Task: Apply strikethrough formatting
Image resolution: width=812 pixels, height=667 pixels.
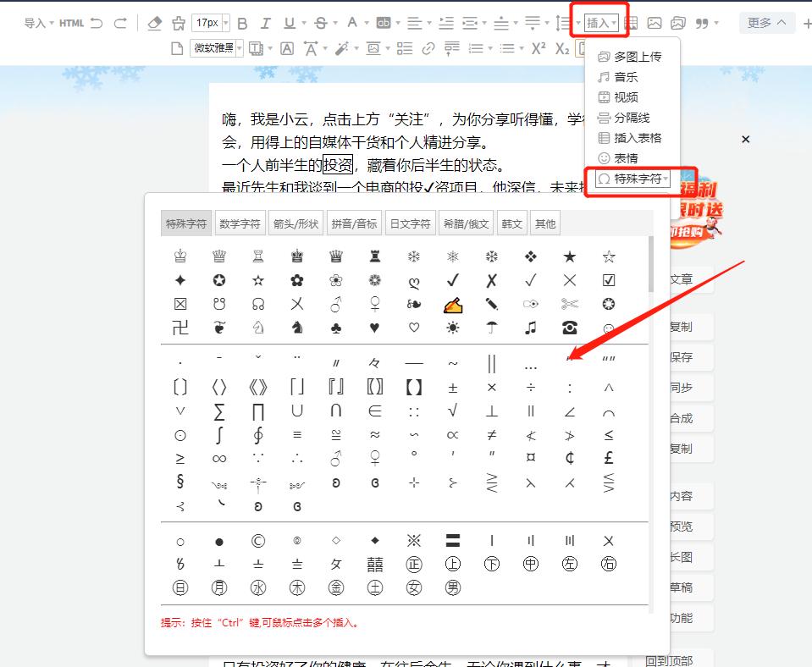Action: [x=319, y=24]
